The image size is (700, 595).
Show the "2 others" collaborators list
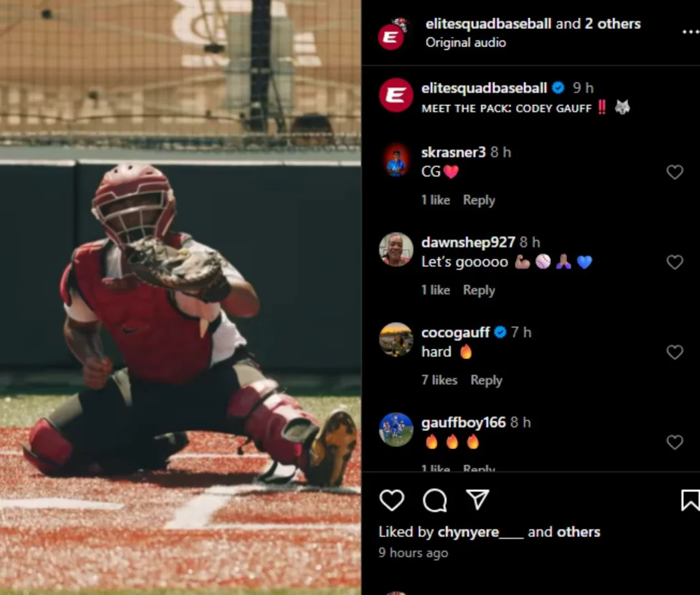[613, 24]
